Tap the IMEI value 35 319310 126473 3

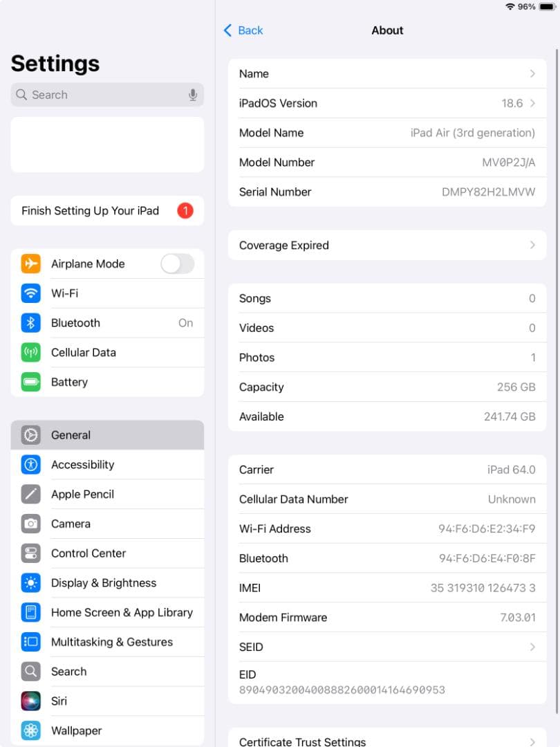pyautogui.click(x=483, y=588)
